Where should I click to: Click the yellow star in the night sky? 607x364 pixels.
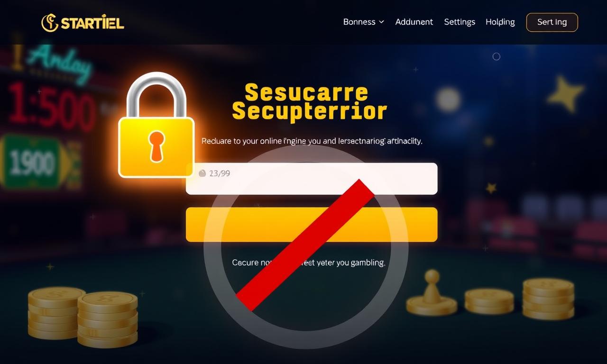(x=565, y=93)
